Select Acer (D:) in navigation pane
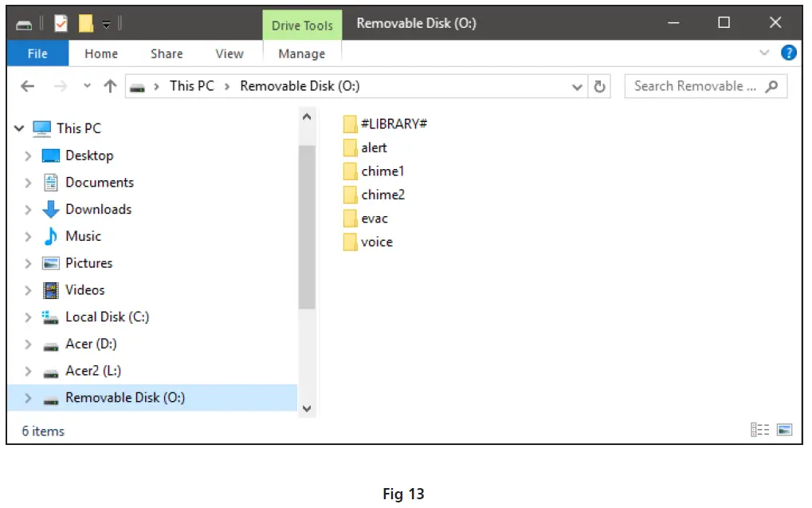This screenshot has width=812, height=508. [x=91, y=345]
